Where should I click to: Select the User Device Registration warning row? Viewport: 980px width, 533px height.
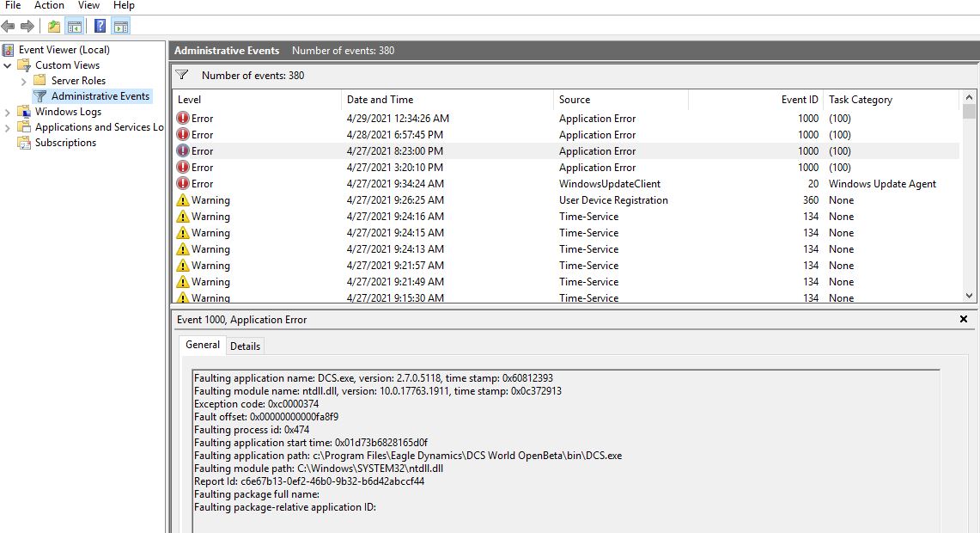566,200
